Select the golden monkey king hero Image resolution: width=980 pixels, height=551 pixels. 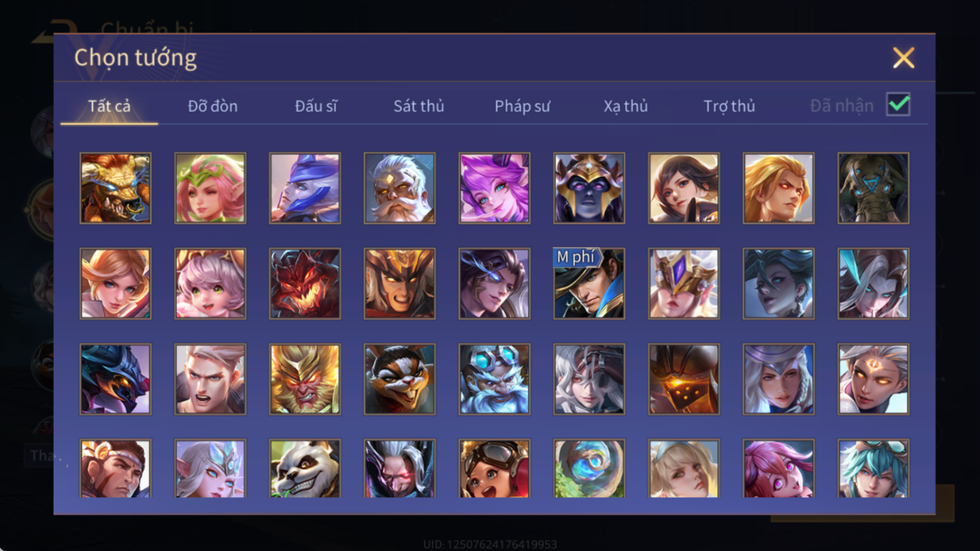pos(305,378)
